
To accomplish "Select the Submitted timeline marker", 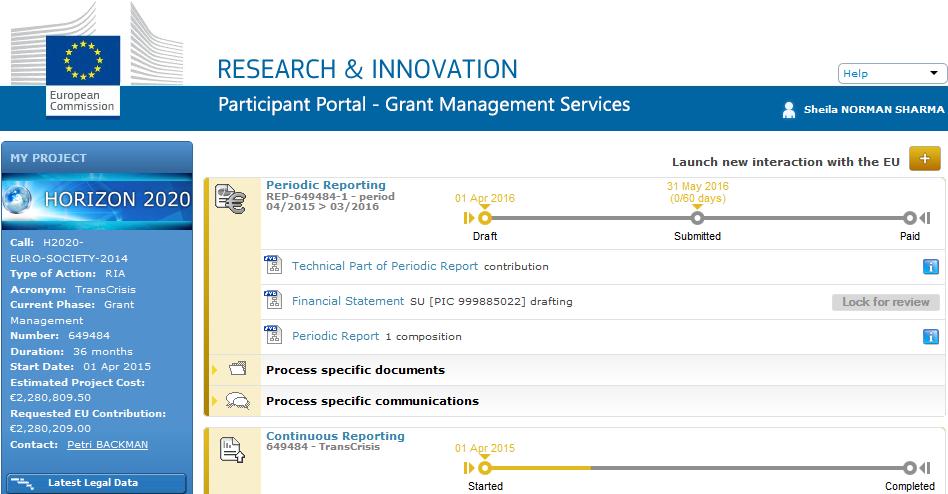I will coord(697,218).
